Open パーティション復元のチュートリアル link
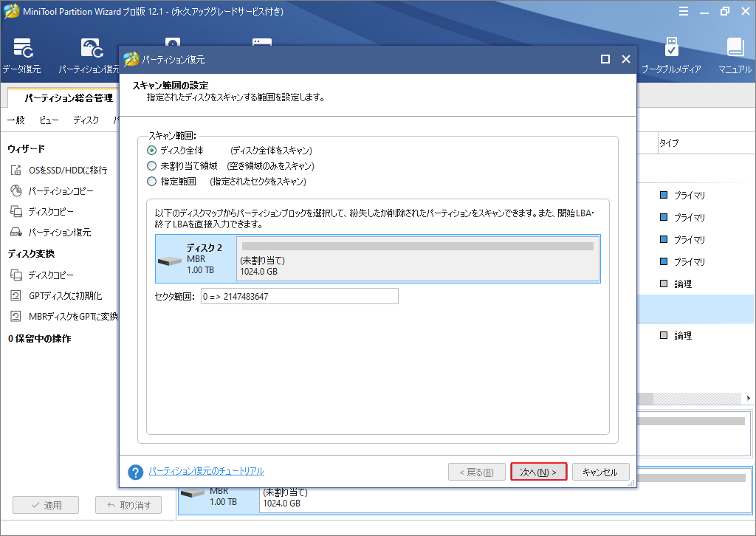The image size is (756, 536). pyautogui.click(x=206, y=471)
